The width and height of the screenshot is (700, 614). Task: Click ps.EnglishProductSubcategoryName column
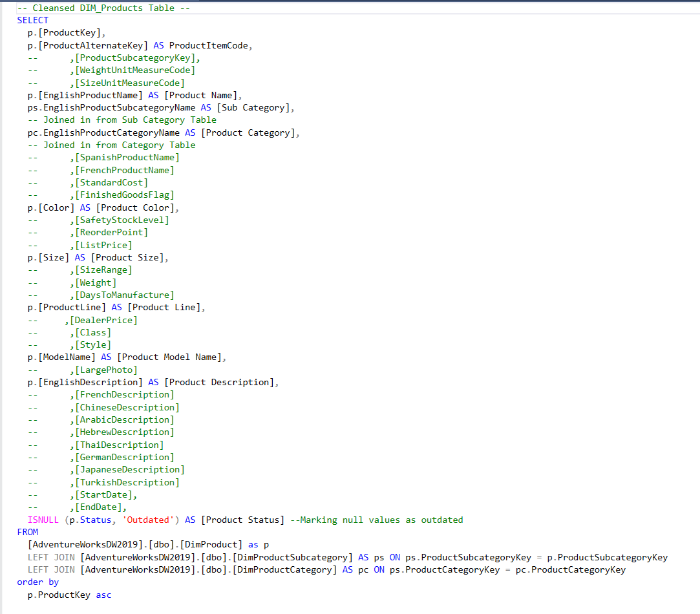tap(111, 108)
